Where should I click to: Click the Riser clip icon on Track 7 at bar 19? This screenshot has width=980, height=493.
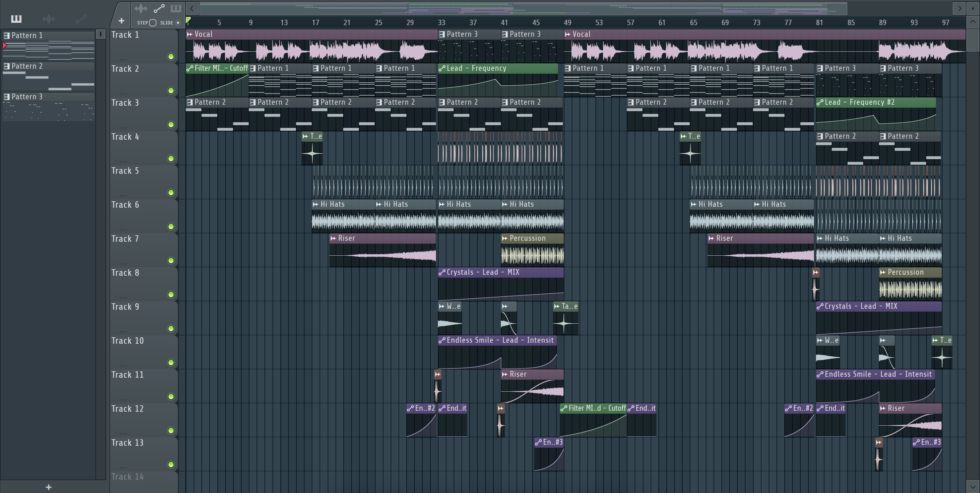pyautogui.click(x=333, y=238)
